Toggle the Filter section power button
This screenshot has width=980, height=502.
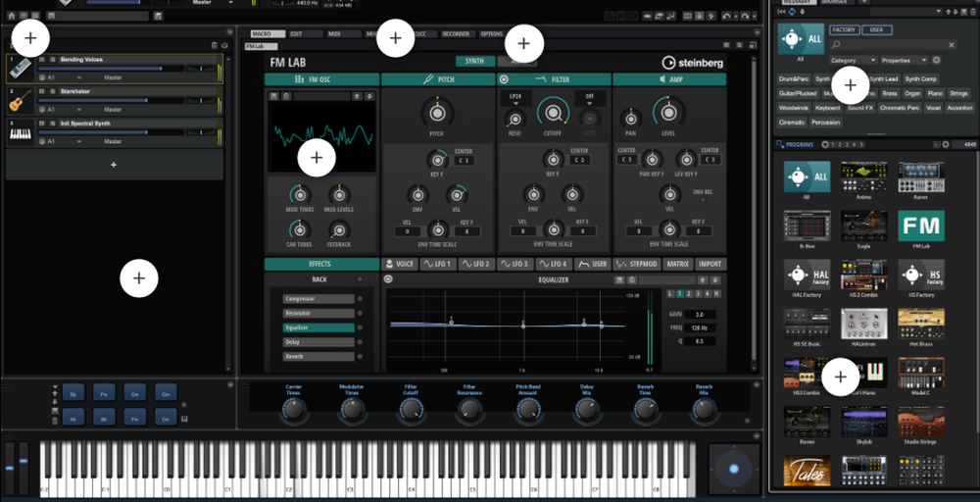504,79
